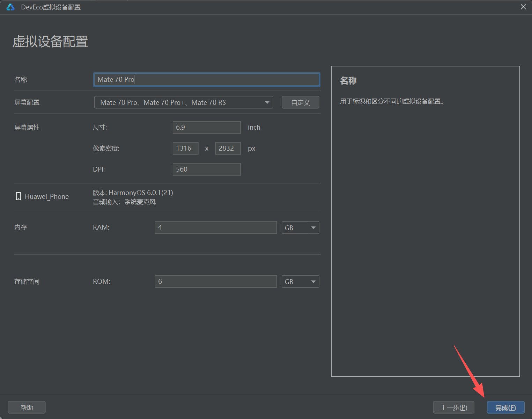Click the 音频输入：系统麦克风 text
Screen dimensions: 532x419
point(124,202)
